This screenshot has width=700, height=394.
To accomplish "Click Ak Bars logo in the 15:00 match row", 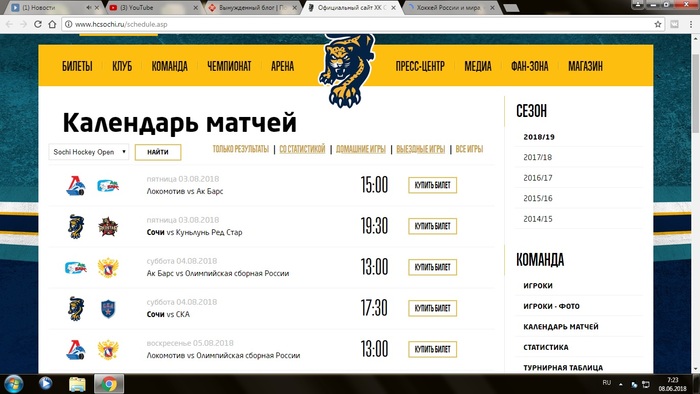I will [108, 186].
